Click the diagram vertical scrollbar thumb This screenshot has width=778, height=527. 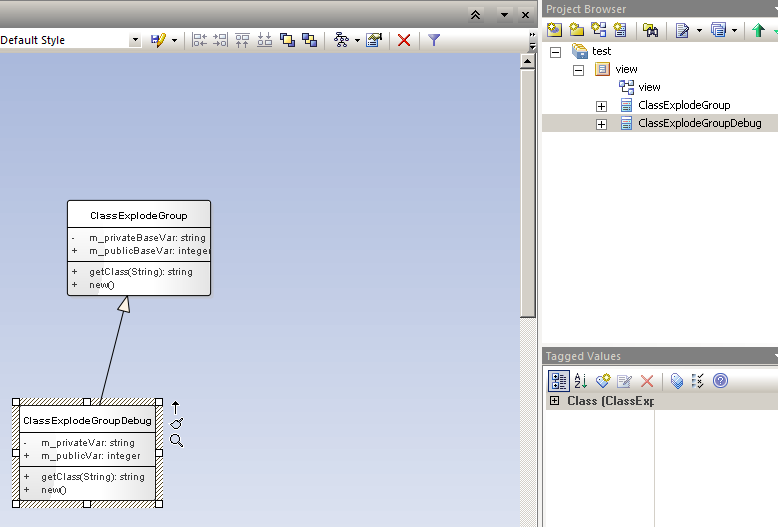click(x=528, y=190)
